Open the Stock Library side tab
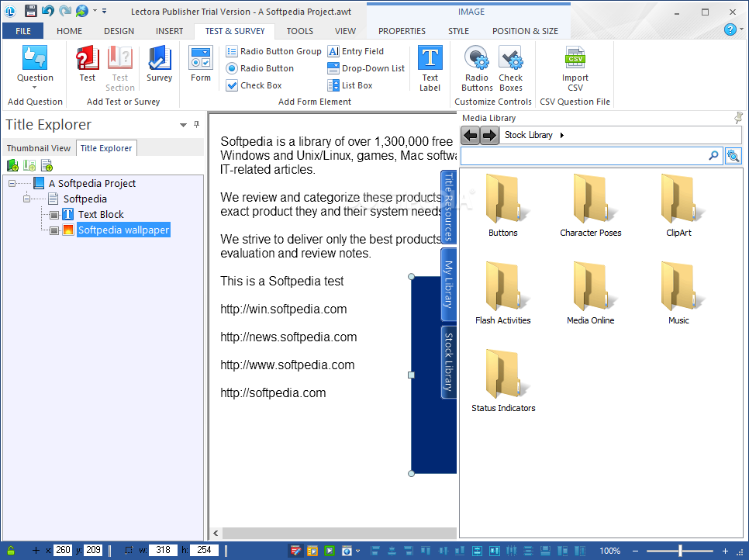 tap(448, 361)
